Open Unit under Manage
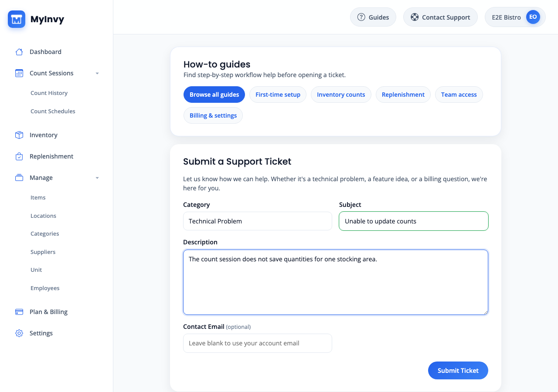Screen dimensions: 558x392 click(x=36, y=270)
